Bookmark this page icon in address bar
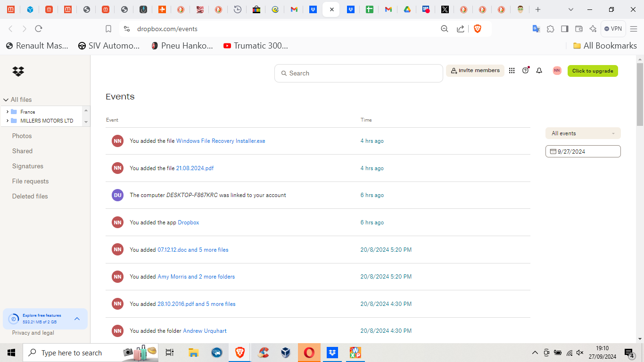 (x=108, y=29)
